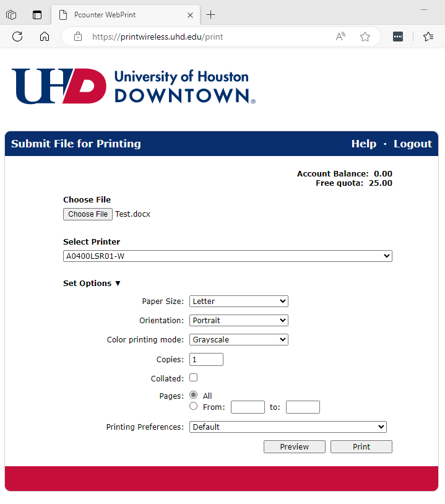Open the Paper Size dropdown
This screenshot has width=445, height=504.
click(238, 302)
